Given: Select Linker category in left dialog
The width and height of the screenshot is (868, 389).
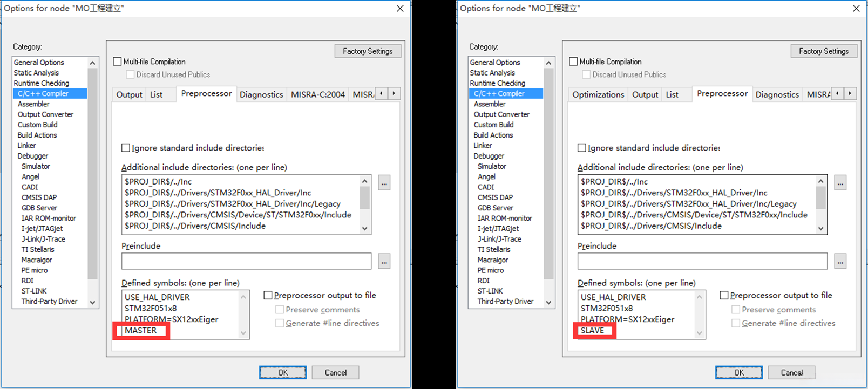Looking at the screenshot, I should 26,146.
